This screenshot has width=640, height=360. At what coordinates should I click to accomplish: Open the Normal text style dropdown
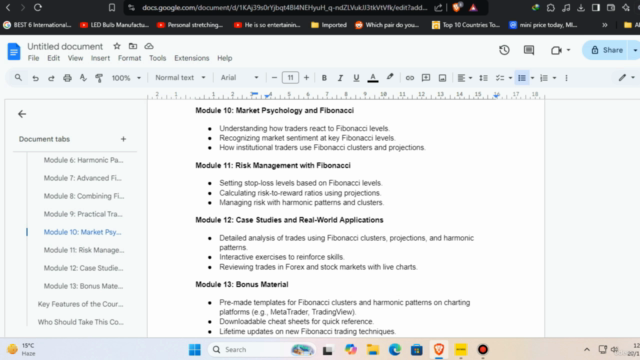(x=180, y=78)
